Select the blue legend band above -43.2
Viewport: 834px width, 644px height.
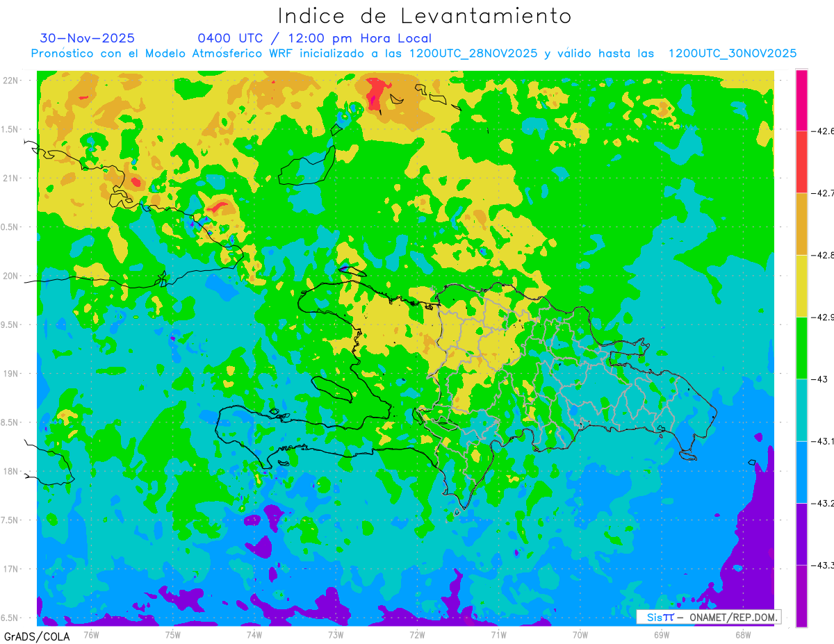801,472
